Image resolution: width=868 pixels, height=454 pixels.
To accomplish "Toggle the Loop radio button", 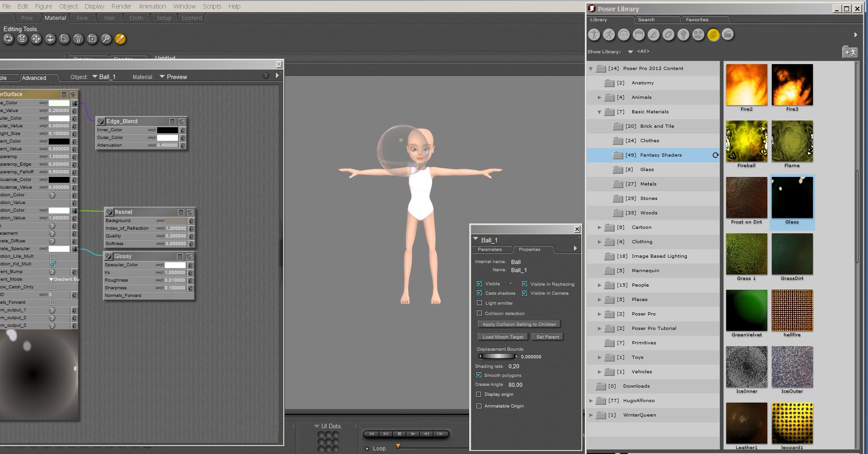I will 367,448.
